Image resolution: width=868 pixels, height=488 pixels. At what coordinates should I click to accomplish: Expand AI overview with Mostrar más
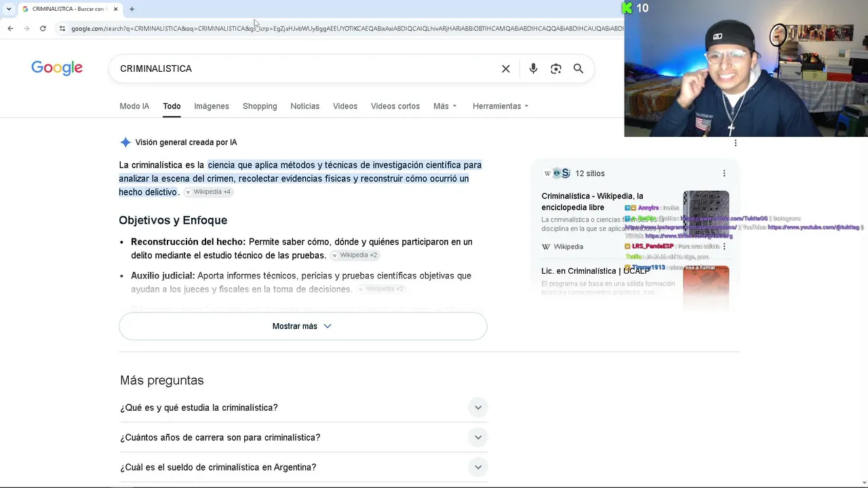pyautogui.click(x=302, y=326)
